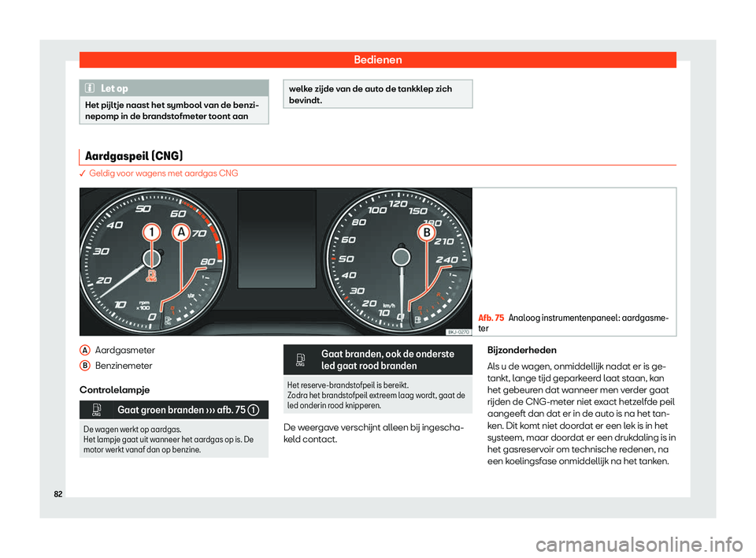This screenshot has height=558, width=756.
Task: Click the 'welke zijde van de auto' note box
Action: 377,94
